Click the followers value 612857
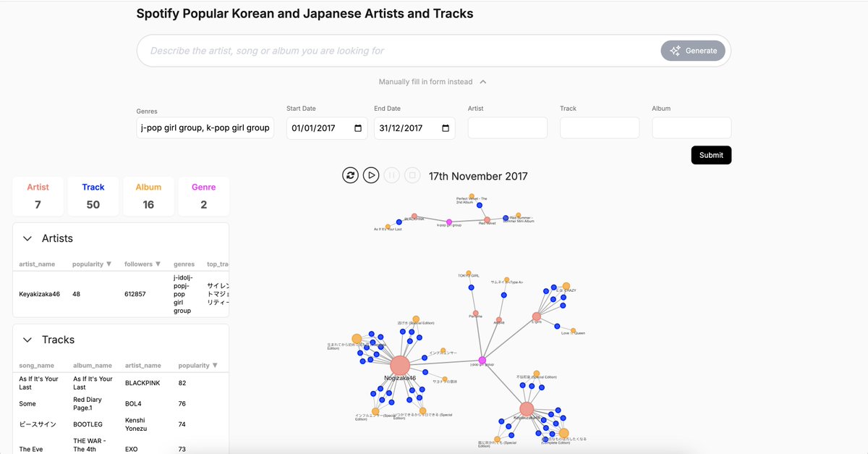The height and width of the screenshot is (454, 868). [135, 295]
